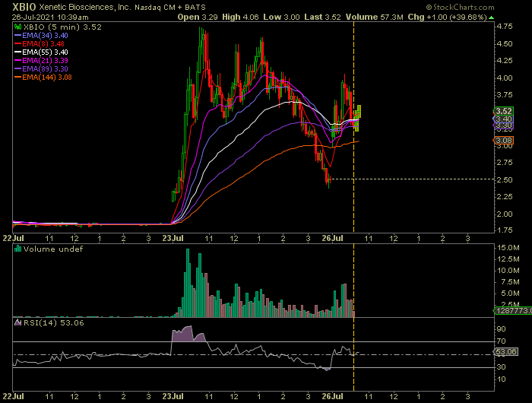Viewport: 532px width, 403px height.
Task: Click the Chg +1.00 (+39.68%) value
Action: pos(447,17)
